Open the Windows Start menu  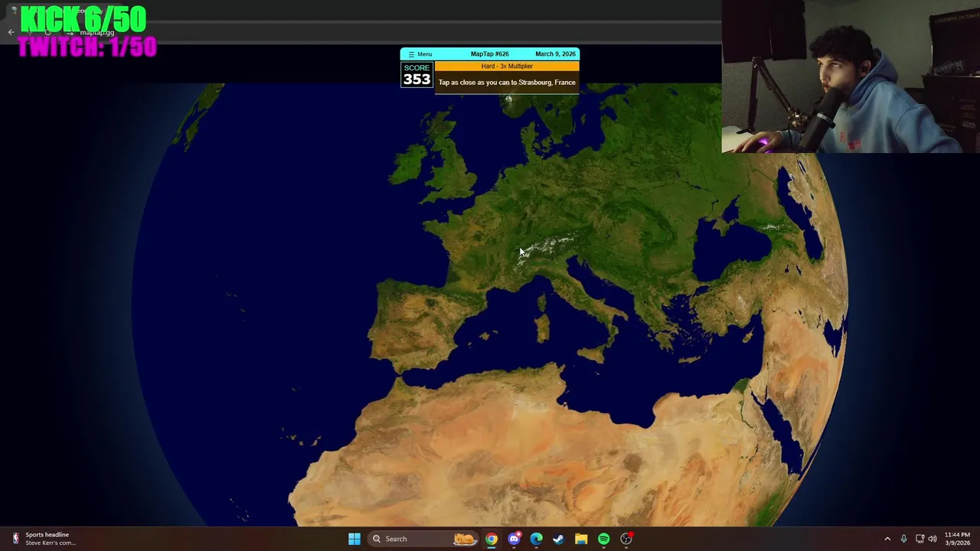coord(354,539)
